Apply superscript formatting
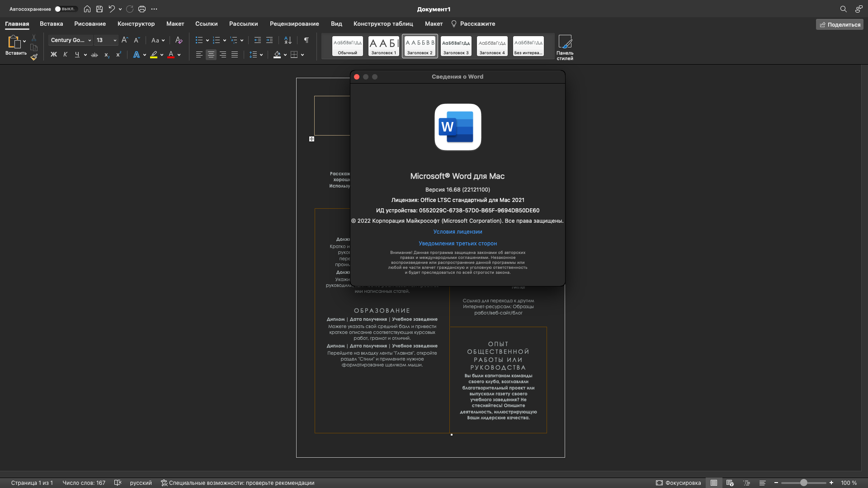This screenshot has width=868, height=488. tap(118, 55)
